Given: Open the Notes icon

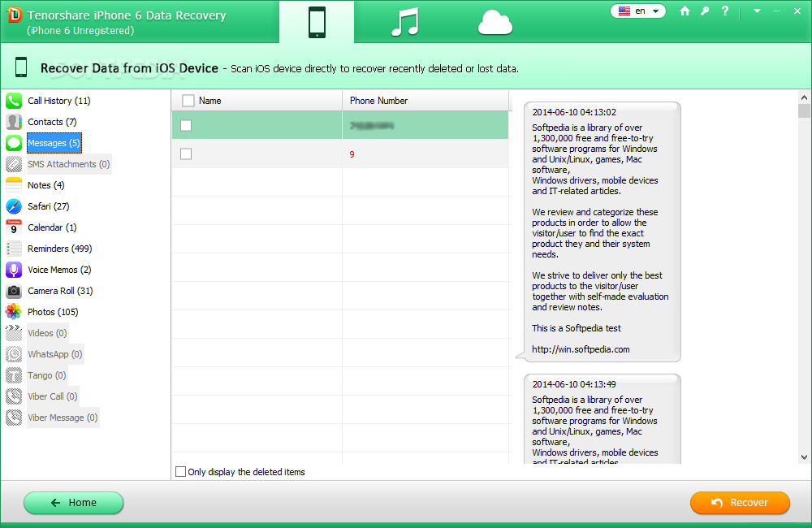Looking at the screenshot, I should 14,185.
